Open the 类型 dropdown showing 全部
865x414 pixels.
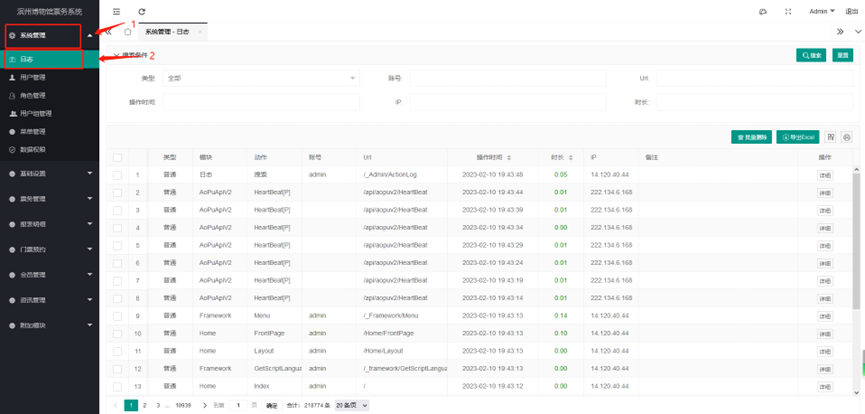pyautogui.click(x=261, y=78)
